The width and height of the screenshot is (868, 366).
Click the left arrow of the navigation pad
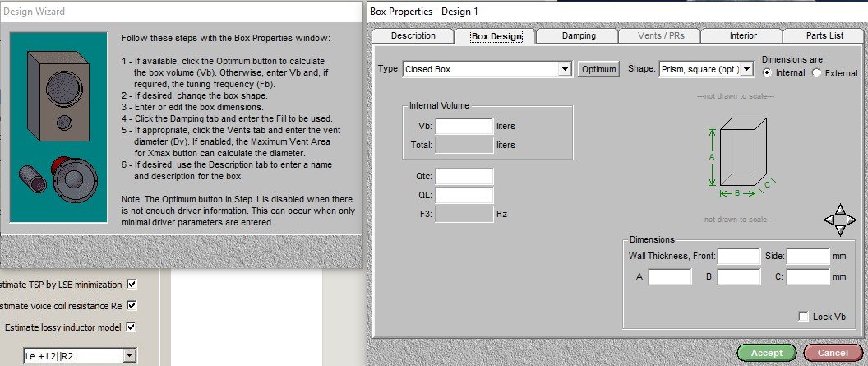(x=829, y=220)
